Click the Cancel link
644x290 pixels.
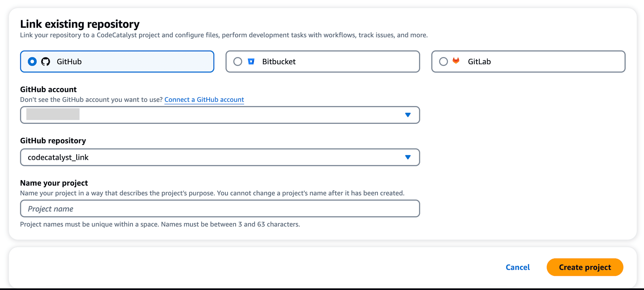(x=517, y=267)
